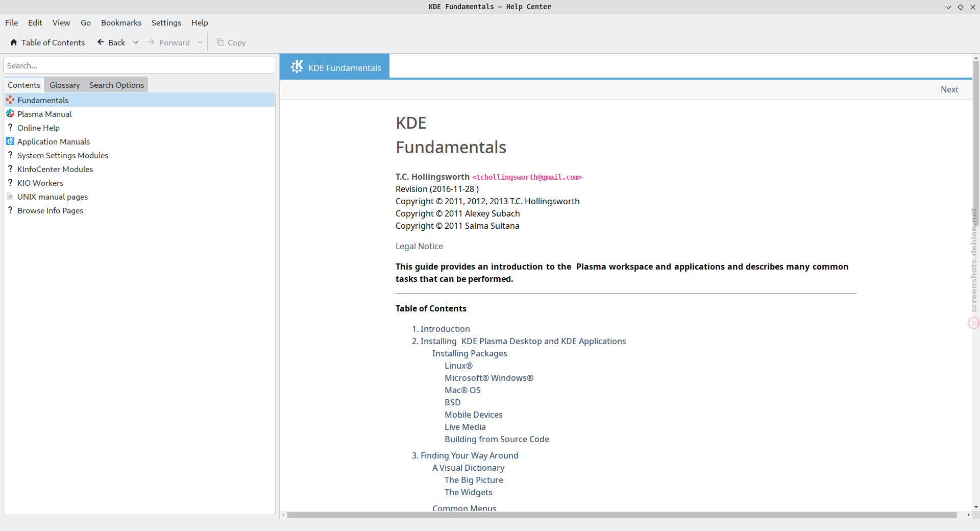Select Application Manuals in the tree
The height and width of the screenshot is (531, 980).
pos(139,141)
